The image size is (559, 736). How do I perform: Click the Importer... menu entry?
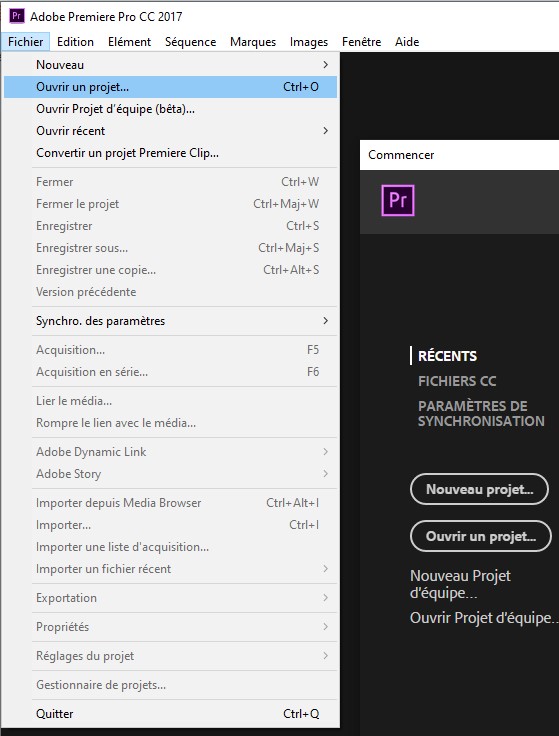pyautogui.click(x=170, y=525)
